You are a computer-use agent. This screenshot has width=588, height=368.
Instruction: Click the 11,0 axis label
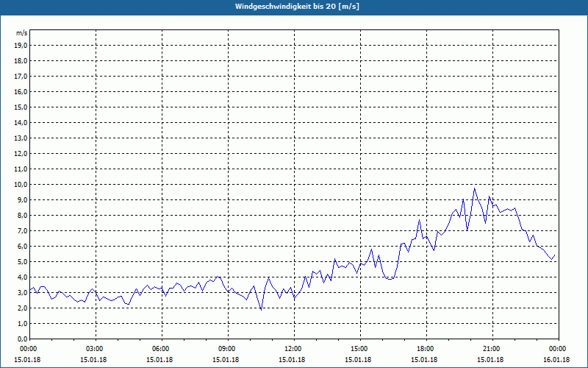21,169
